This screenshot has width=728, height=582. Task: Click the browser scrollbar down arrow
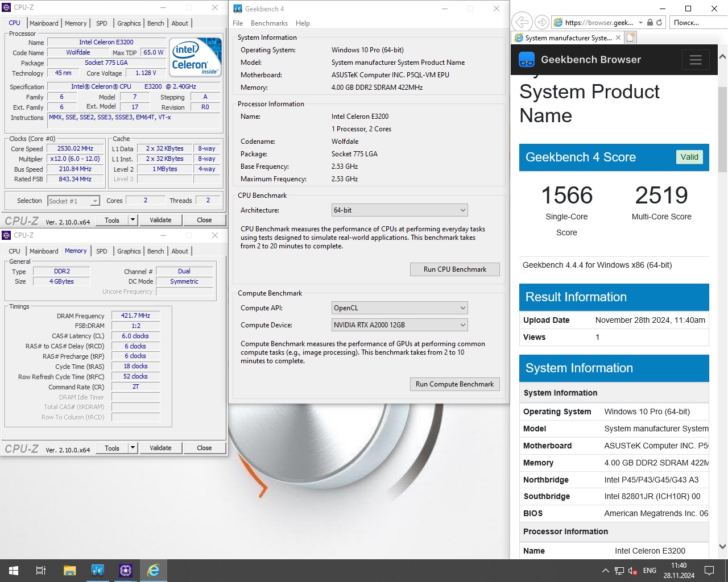click(x=722, y=547)
